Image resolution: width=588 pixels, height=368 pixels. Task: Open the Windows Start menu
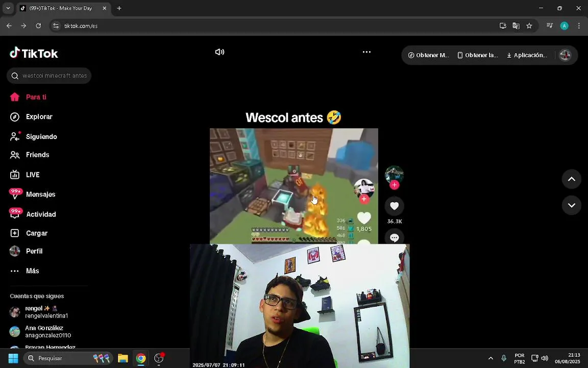click(13, 358)
